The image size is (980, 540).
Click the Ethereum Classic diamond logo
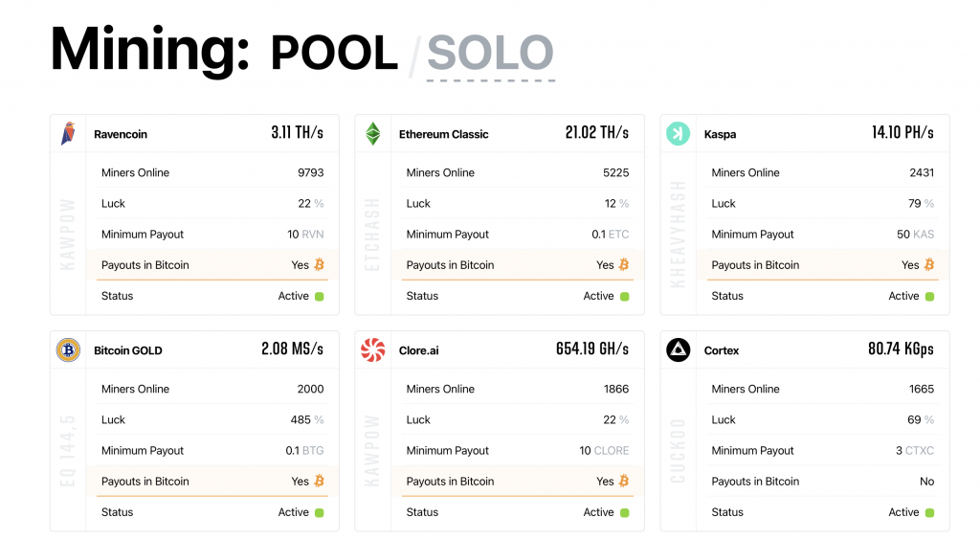coord(373,134)
